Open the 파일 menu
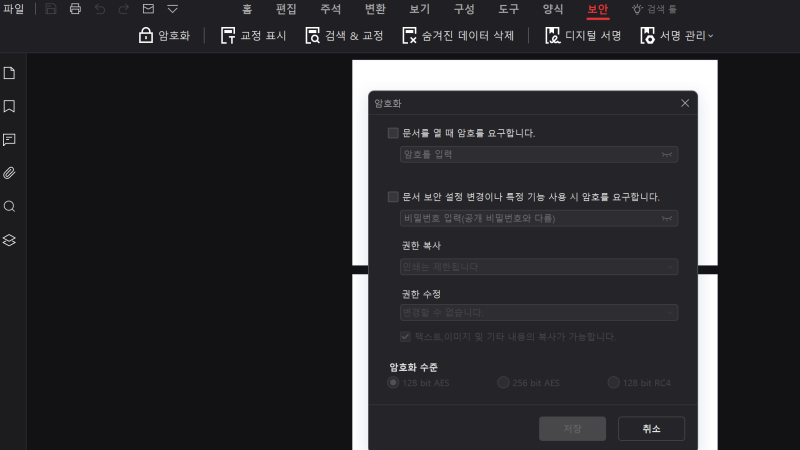Screen dimensions: 800x450 (13, 9)
